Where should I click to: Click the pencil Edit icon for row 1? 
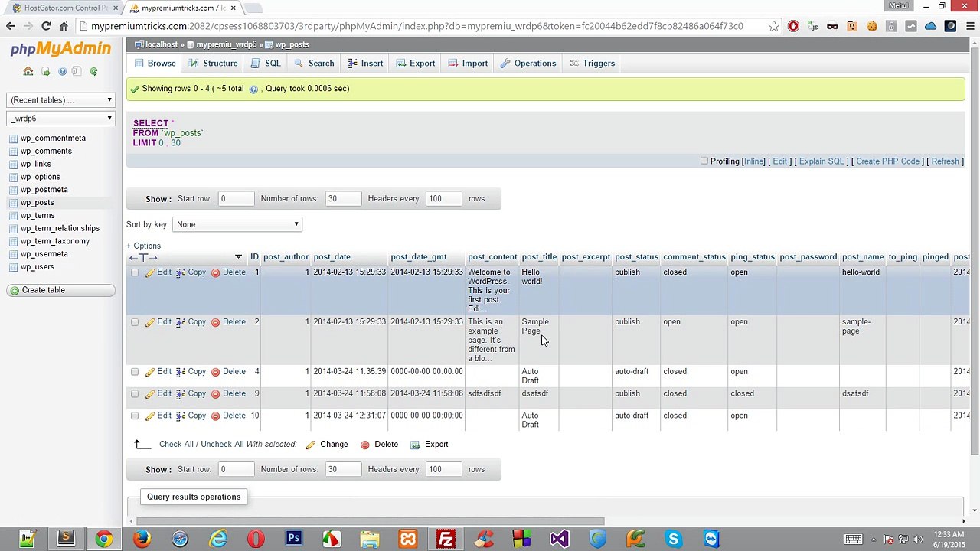click(x=150, y=272)
